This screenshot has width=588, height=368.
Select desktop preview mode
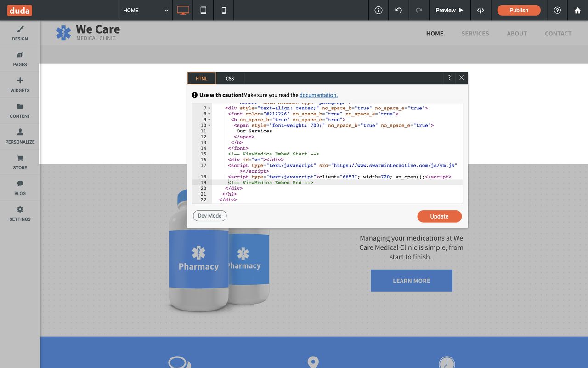182,10
